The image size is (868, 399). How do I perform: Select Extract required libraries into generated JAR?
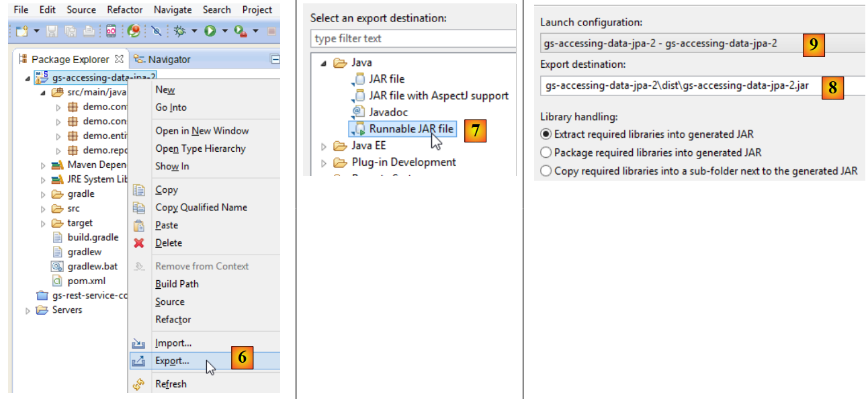(546, 134)
